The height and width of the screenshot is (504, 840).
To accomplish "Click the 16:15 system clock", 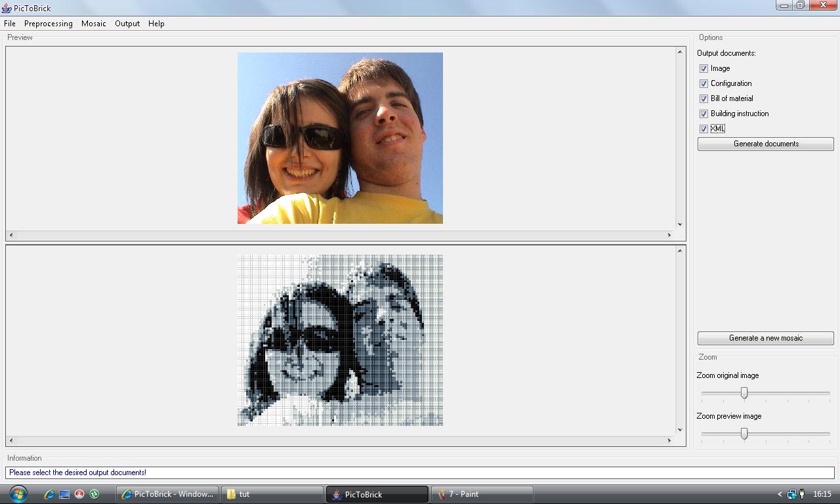I will pyautogui.click(x=822, y=494).
